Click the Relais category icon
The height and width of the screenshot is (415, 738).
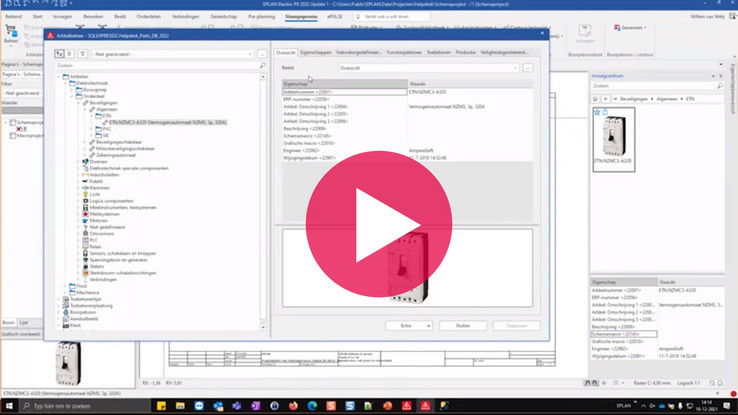(85, 247)
